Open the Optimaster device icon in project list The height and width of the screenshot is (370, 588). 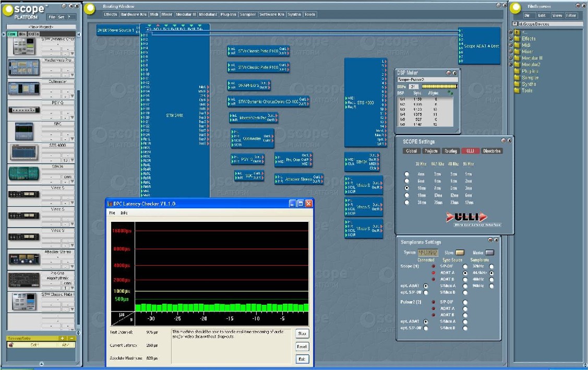[23, 89]
